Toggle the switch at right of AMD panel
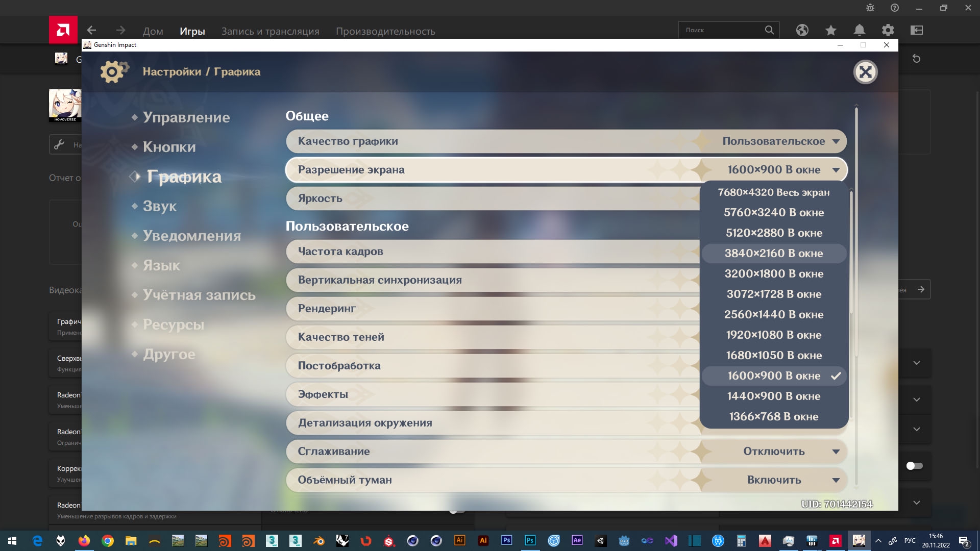 [914, 466]
